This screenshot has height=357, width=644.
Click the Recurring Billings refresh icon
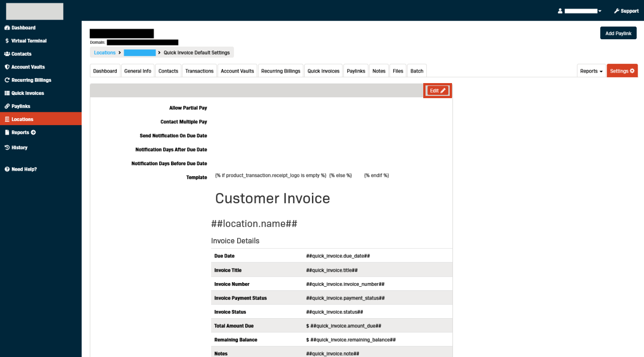click(7, 80)
